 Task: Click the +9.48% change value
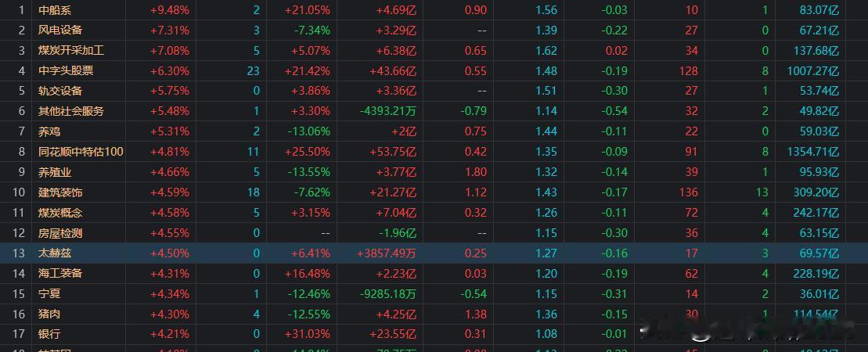[169, 9]
